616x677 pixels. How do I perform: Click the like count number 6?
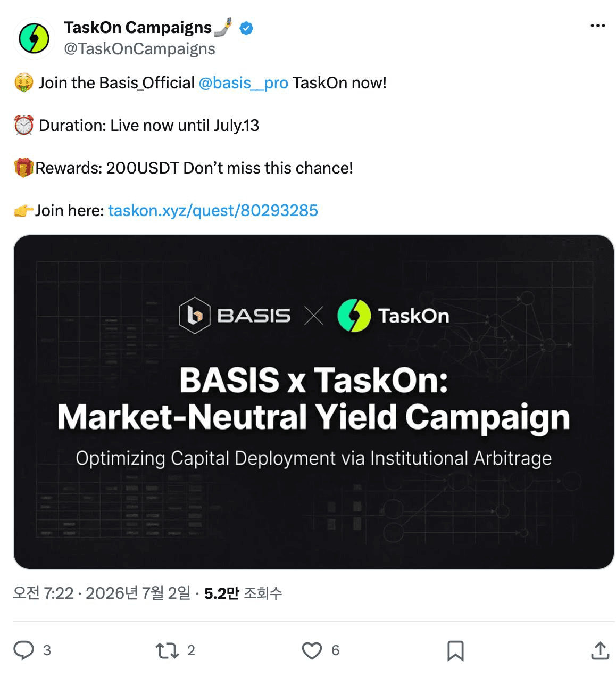coord(335,650)
